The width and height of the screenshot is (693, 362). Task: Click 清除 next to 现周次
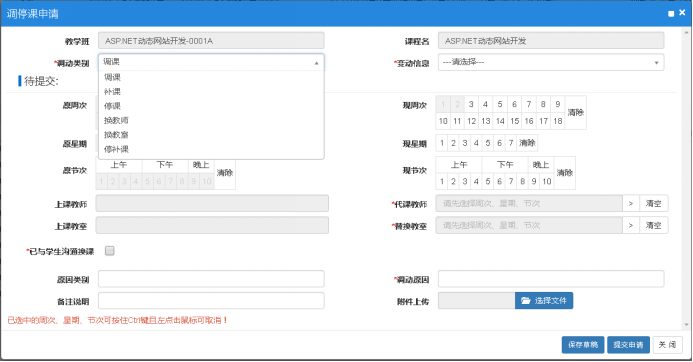(575, 112)
